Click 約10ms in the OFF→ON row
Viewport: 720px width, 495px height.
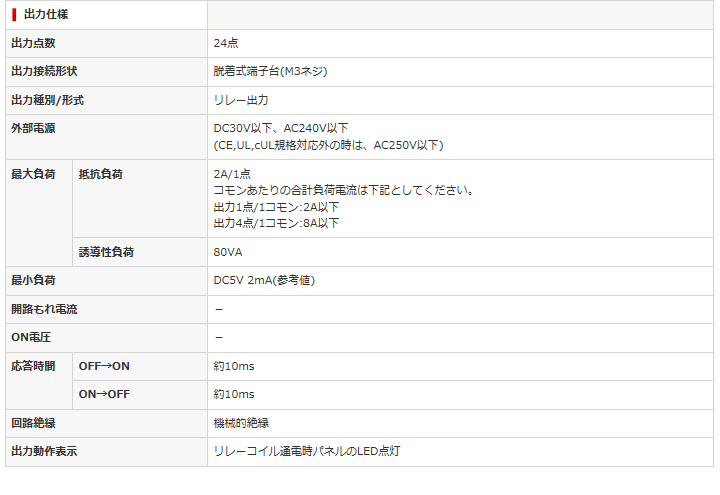point(234,366)
